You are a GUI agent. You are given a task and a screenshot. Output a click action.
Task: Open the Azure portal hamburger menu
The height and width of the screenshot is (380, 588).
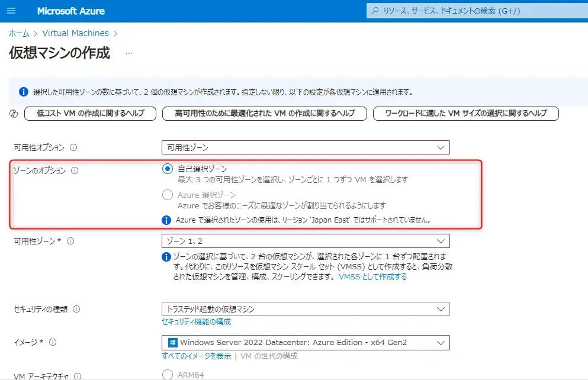pyautogui.click(x=11, y=11)
